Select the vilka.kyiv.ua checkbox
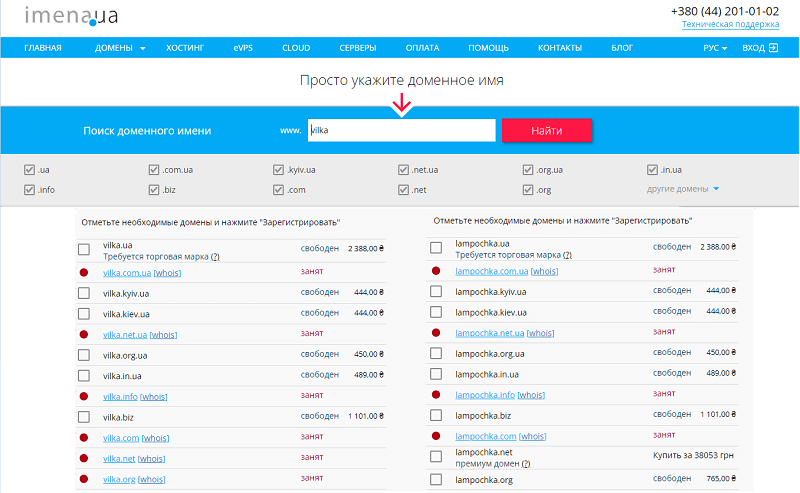Viewport: 800px width, 493px height. 84,293
